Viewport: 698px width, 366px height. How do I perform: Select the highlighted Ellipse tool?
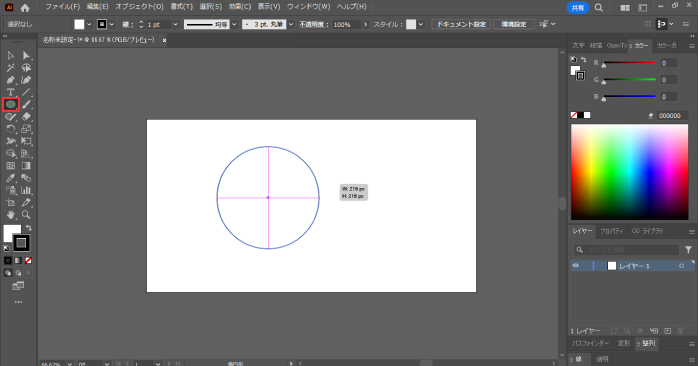(11, 105)
